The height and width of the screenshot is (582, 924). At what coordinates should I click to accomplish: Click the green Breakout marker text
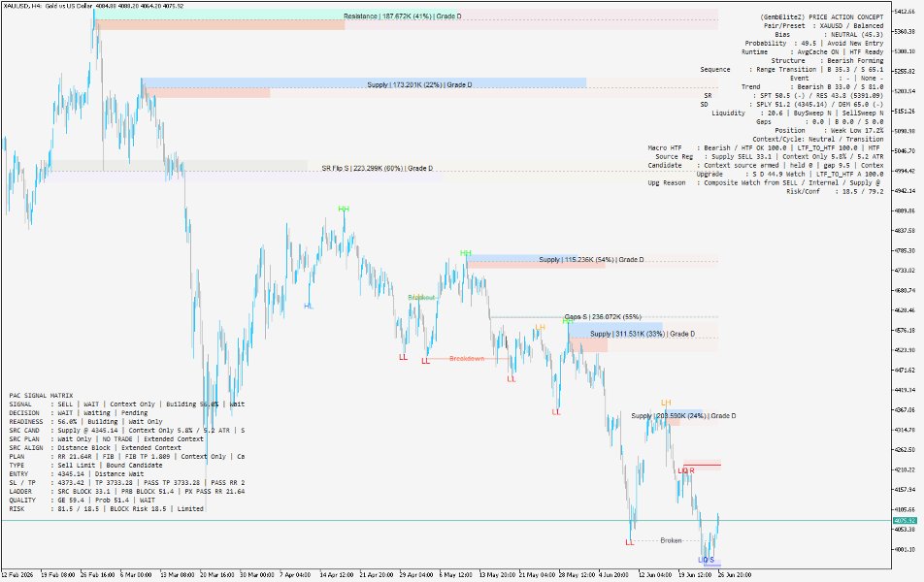click(x=421, y=298)
